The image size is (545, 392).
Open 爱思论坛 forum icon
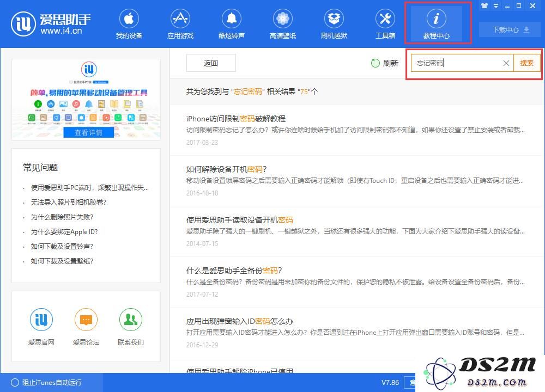point(86,320)
